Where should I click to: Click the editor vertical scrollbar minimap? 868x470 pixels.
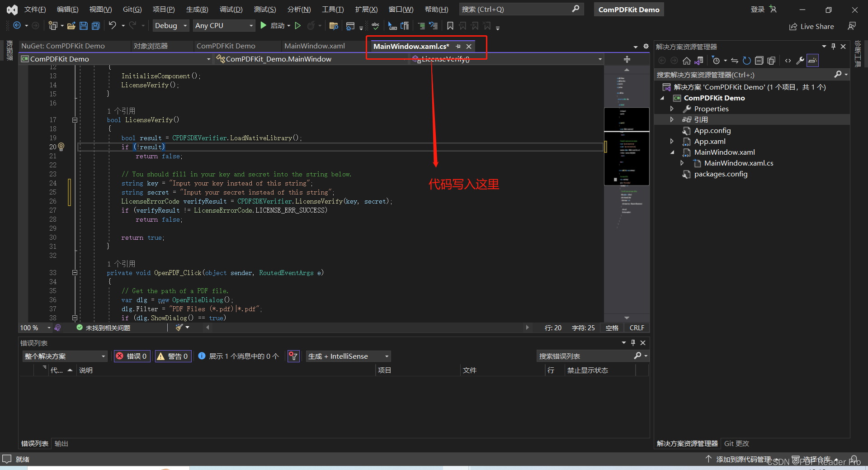[627, 195]
